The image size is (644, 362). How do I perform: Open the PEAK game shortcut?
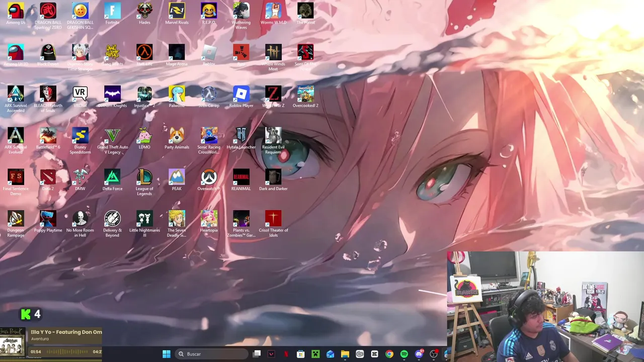point(177,180)
